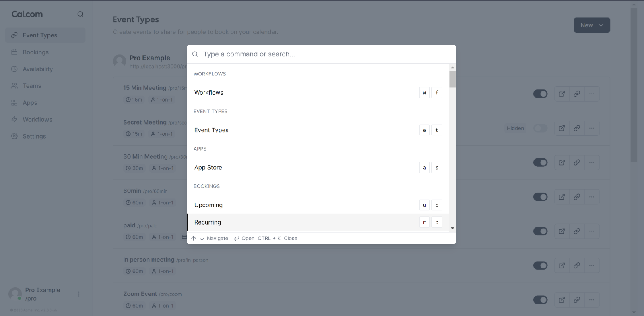This screenshot has height=316, width=644.
Task: Copy link icon for Secret Meeting
Action: [x=577, y=128]
